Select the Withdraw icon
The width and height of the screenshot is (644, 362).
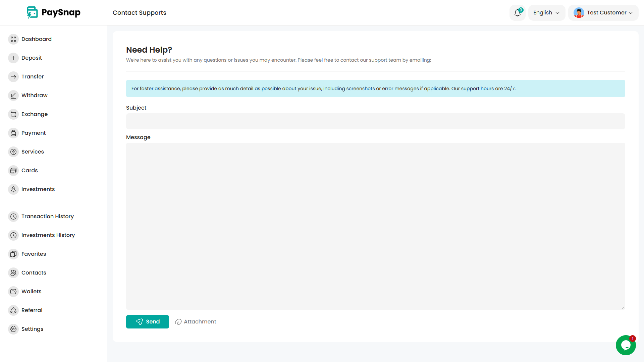pyautogui.click(x=13, y=96)
